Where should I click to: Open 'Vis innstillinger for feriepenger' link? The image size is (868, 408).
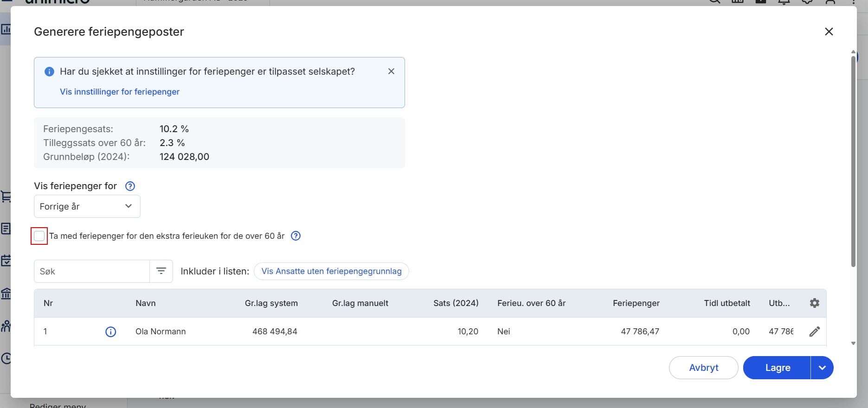click(120, 92)
